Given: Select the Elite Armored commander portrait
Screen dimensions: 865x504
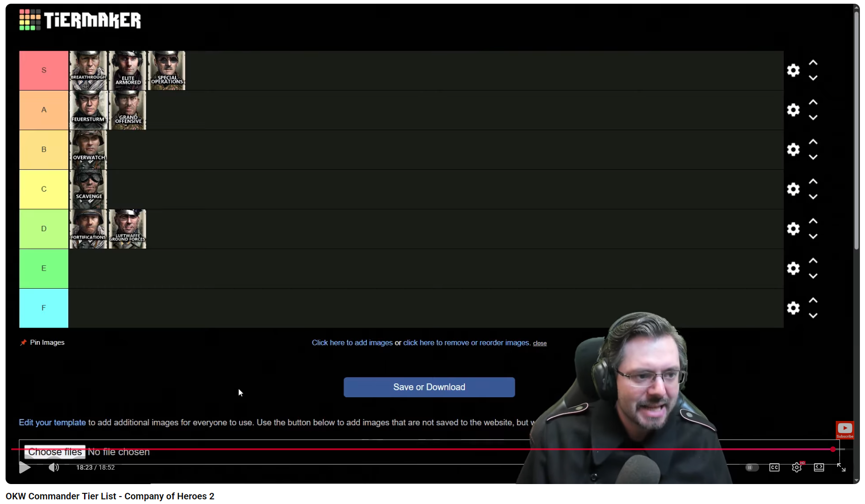Looking at the screenshot, I should 127,71.
